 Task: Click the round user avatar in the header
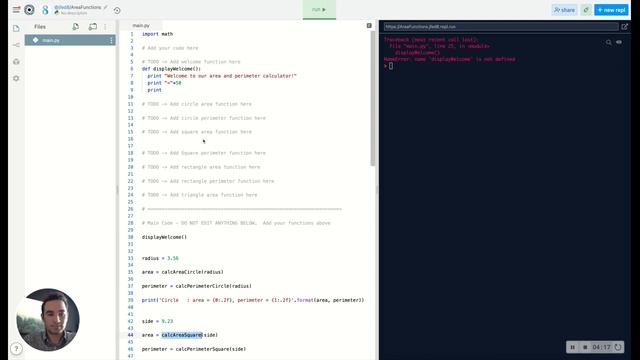(x=29, y=10)
